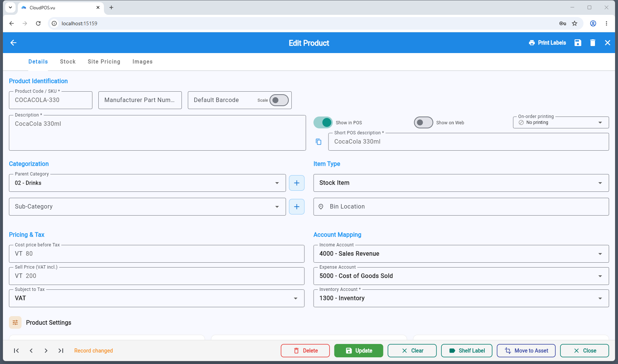This screenshot has height=364, width=618.
Task: Click the Bin Location input field
Action: (x=461, y=207)
